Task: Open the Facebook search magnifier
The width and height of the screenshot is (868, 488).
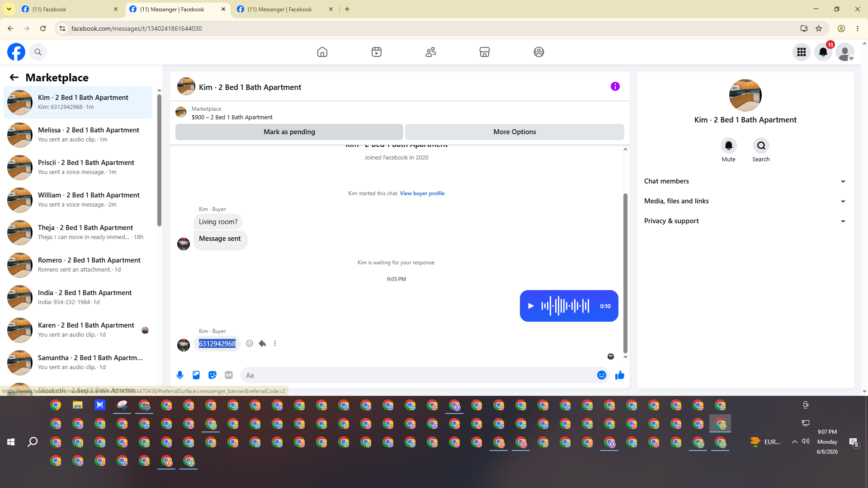Action: [38, 52]
